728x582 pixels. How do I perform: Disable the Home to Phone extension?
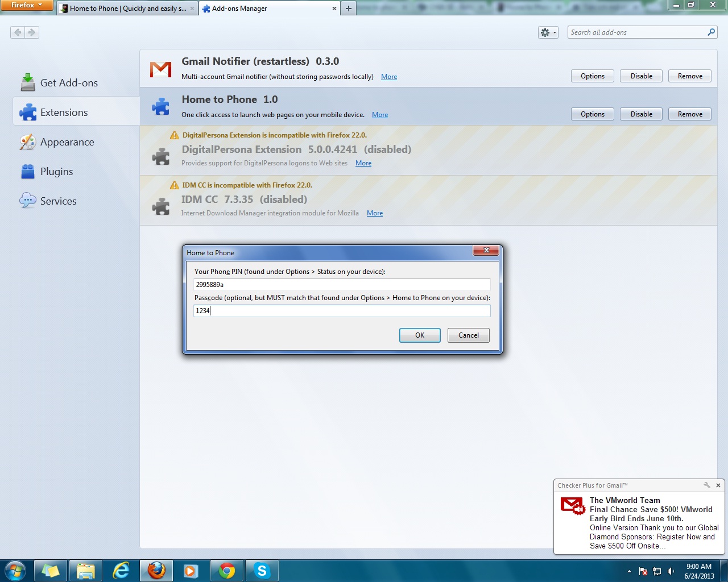coord(642,114)
